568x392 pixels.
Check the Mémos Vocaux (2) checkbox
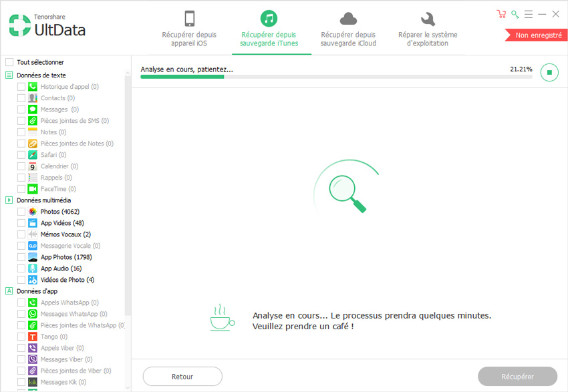coord(21,234)
